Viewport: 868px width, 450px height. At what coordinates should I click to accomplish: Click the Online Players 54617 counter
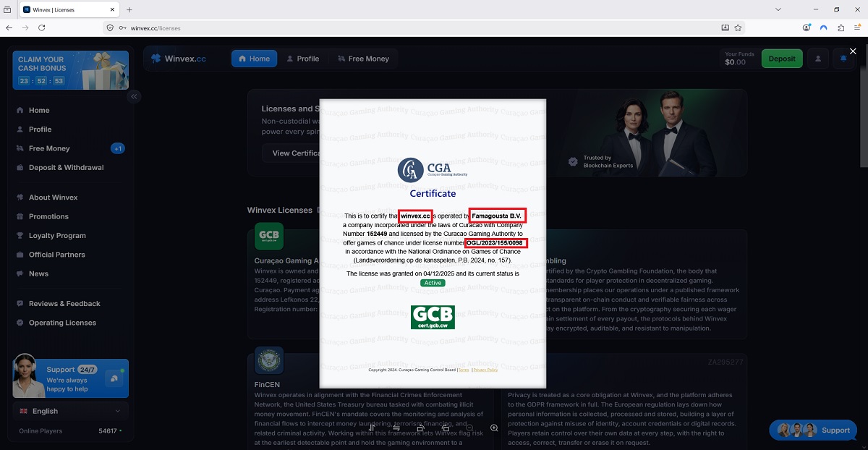tap(70, 431)
